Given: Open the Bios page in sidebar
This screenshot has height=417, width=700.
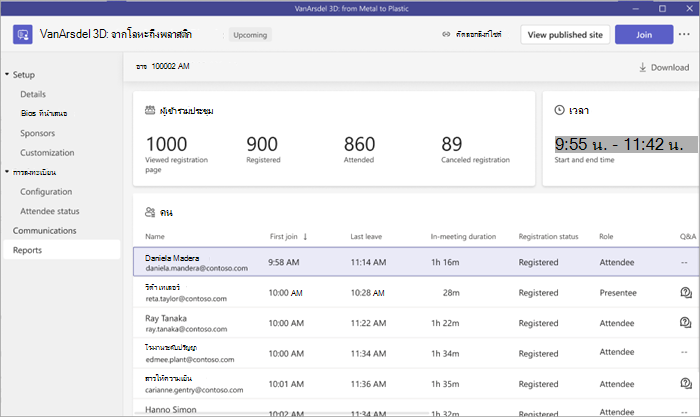Looking at the screenshot, I should (44, 113).
